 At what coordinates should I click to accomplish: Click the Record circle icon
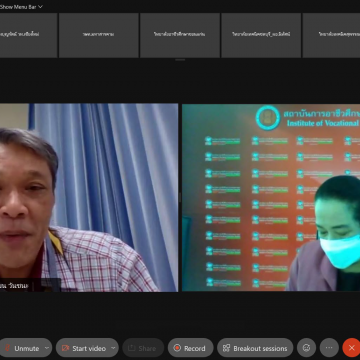(x=177, y=348)
